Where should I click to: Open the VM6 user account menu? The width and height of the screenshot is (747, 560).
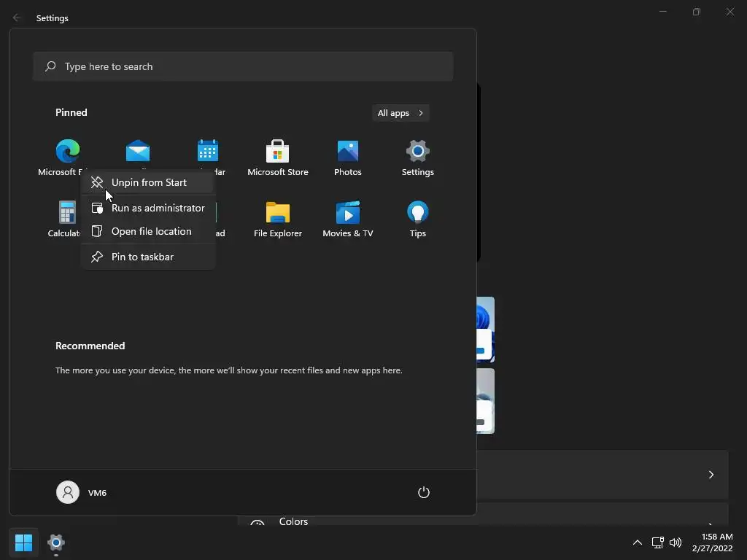tap(82, 492)
